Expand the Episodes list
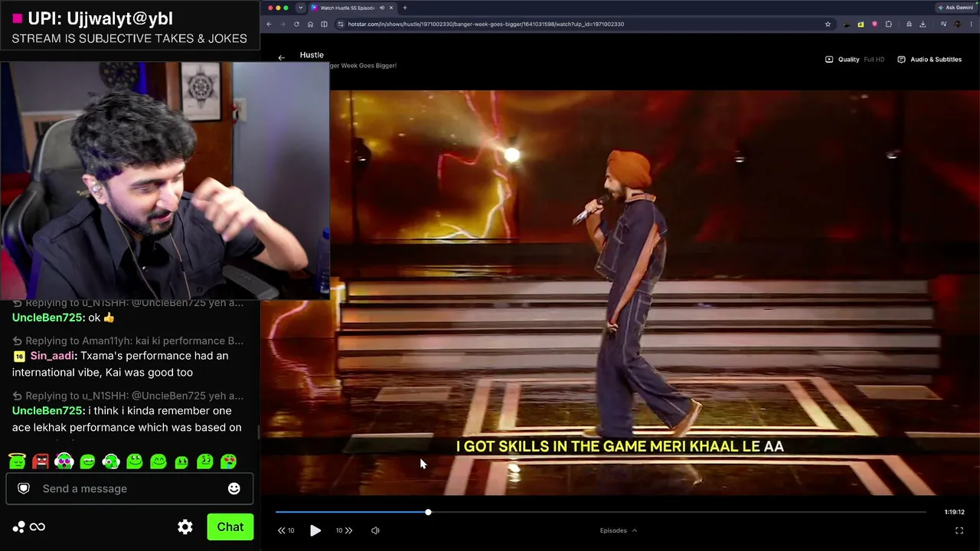 [x=619, y=530]
